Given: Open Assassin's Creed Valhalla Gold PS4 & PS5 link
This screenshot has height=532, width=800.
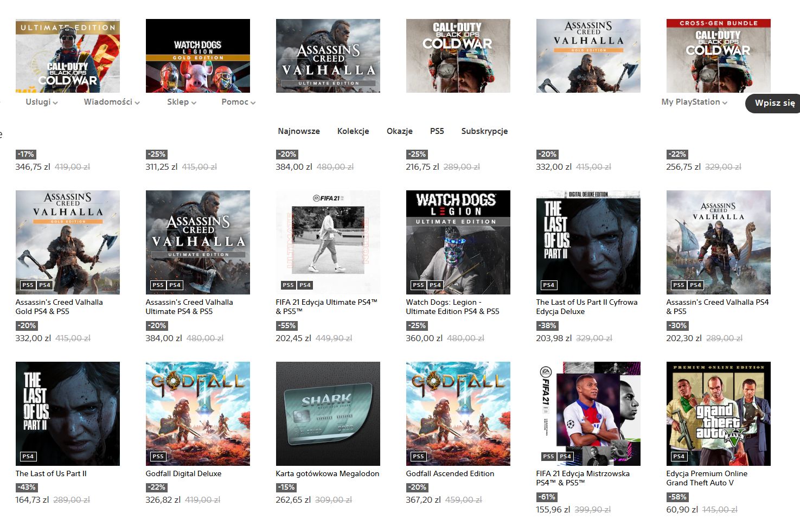Looking at the screenshot, I should pos(59,307).
